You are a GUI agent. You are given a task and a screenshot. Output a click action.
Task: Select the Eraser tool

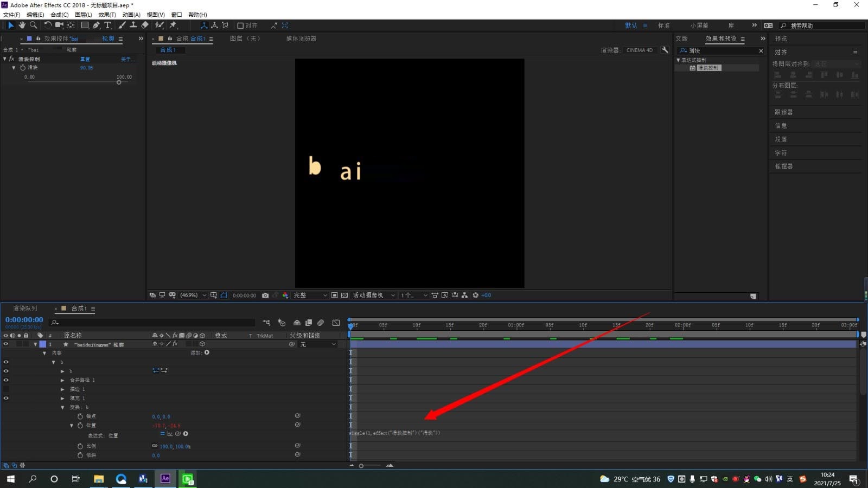[145, 25]
